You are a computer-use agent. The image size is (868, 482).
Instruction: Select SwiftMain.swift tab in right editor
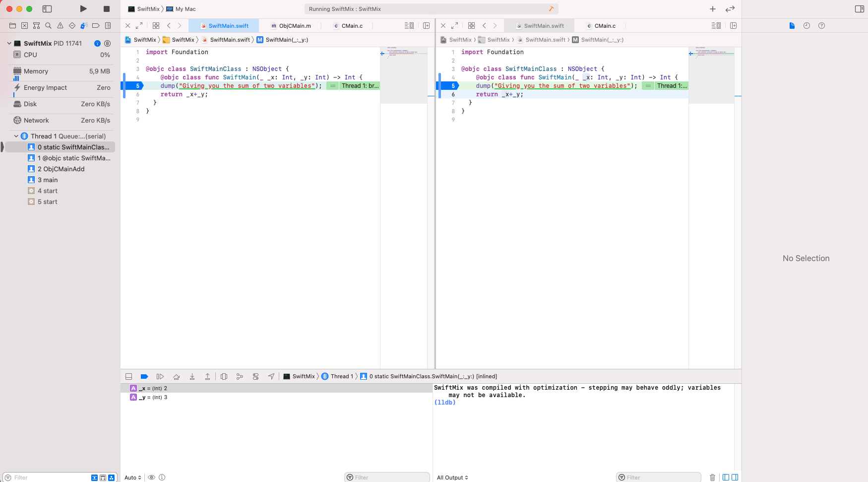(540, 26)
